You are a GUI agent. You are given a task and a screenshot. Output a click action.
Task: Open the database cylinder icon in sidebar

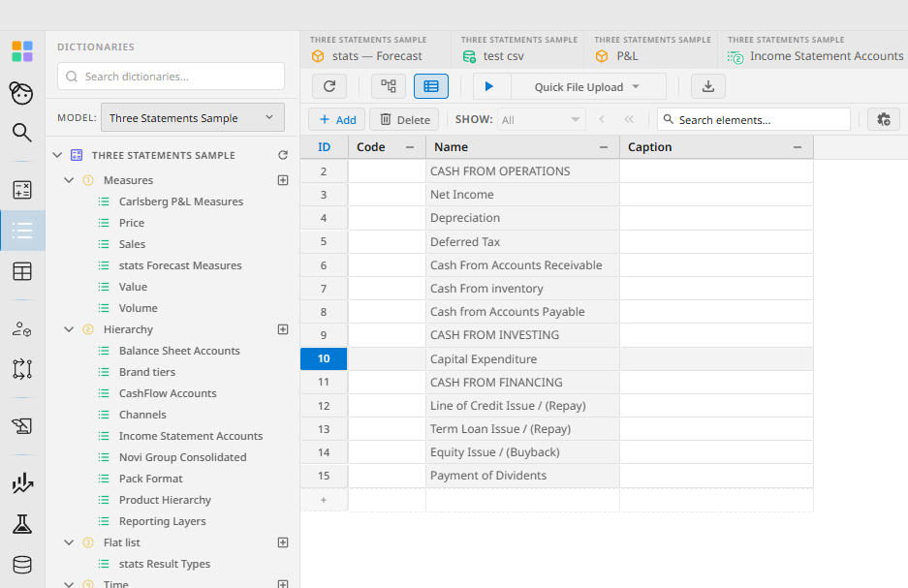click(22, 565)
